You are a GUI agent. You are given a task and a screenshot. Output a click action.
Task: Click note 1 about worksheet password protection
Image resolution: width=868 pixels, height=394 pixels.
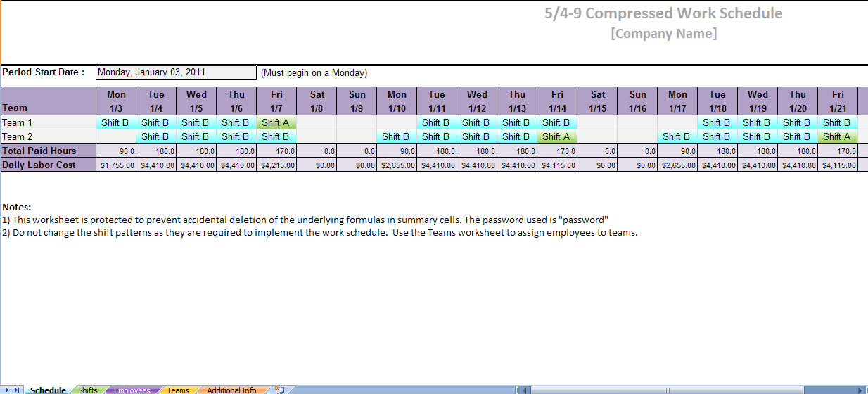tap(305, 220)
